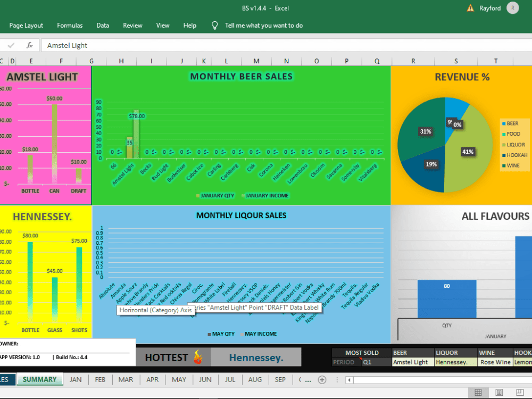Screen dimensions: 532x399
Task: Switch to the Review ribbon tab
Action: click(132, 25)
